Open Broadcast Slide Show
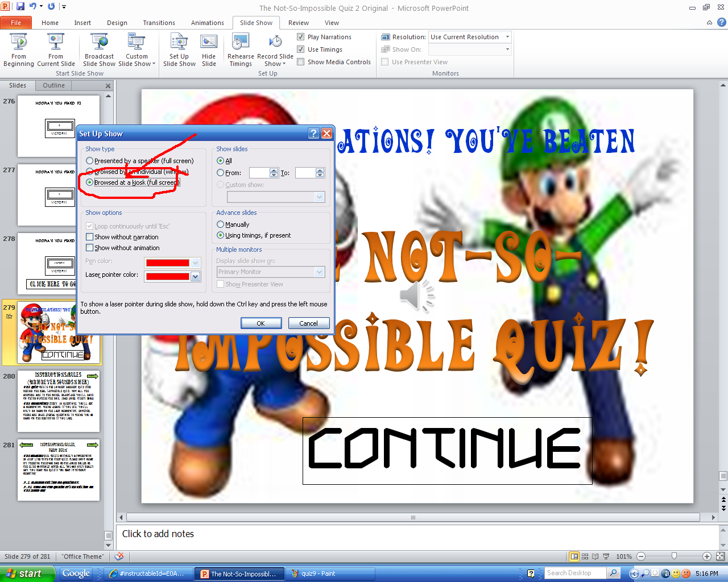Image resolution: width=728 pixels, height=582 pixels. pyautogui.click(x=100, y=50)
